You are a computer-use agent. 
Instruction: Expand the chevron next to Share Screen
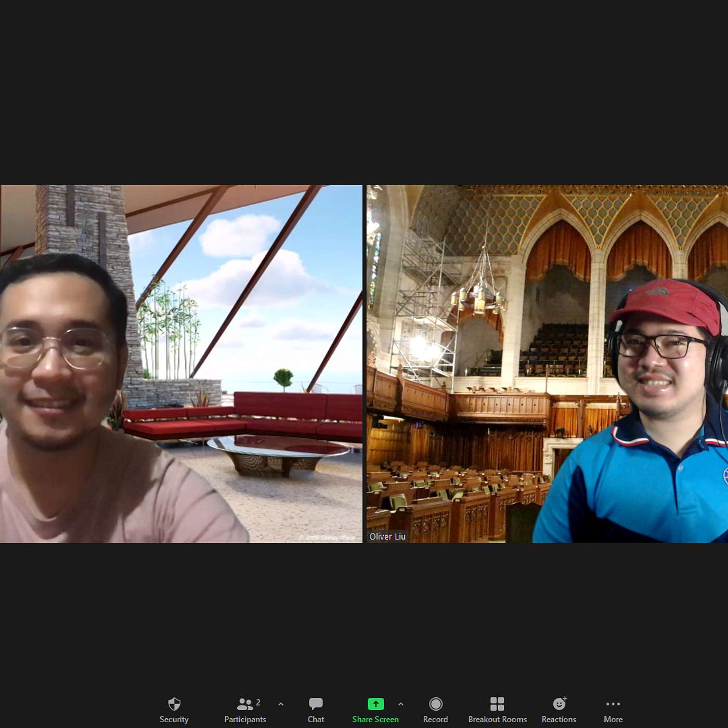(400, 704)
